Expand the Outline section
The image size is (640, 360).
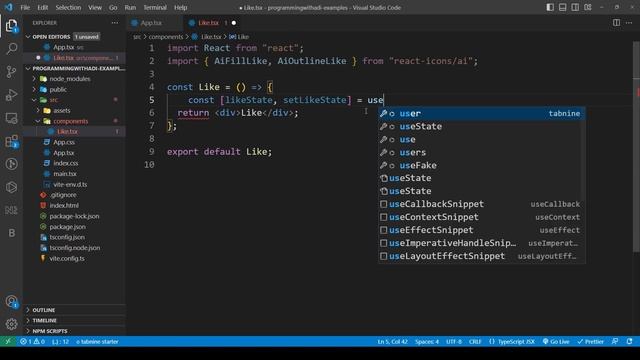pos(75,310)
